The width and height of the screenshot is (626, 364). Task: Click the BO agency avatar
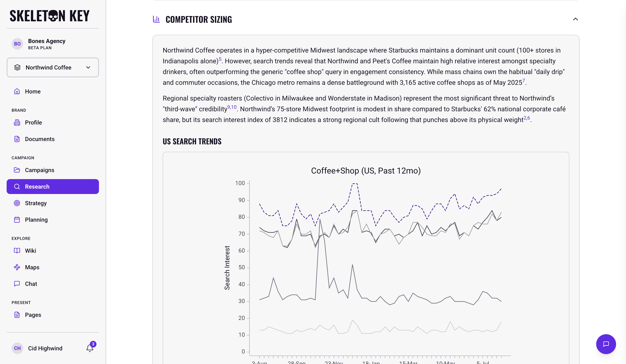[17, 44]
